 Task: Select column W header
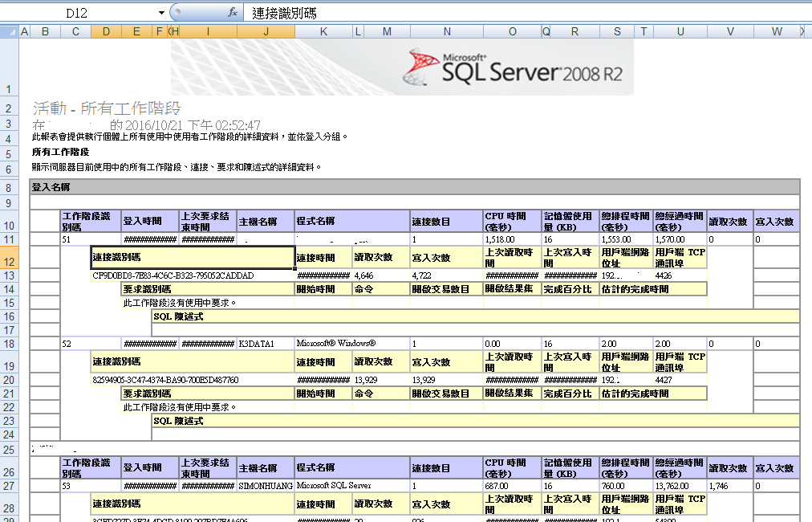(777, 31)
